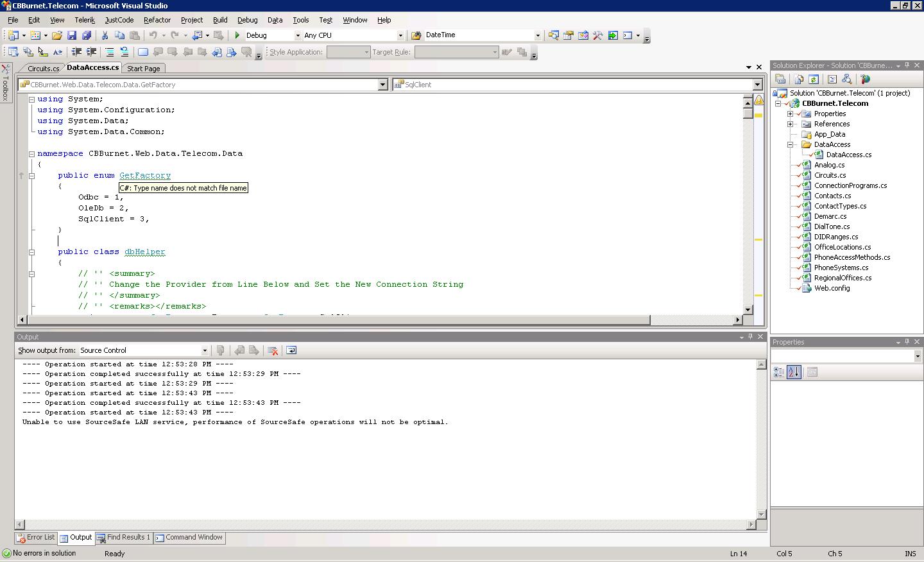Open the Build menu

[220, 20]
